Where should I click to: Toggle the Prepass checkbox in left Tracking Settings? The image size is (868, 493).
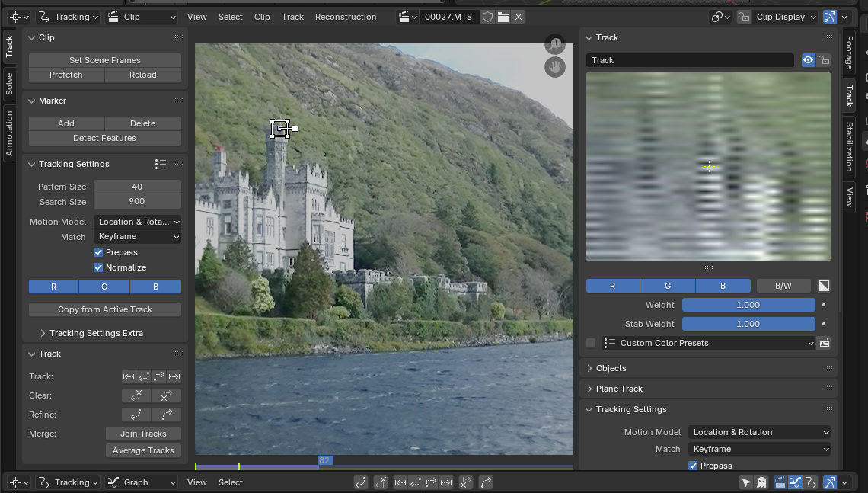(x=98, y=252)
